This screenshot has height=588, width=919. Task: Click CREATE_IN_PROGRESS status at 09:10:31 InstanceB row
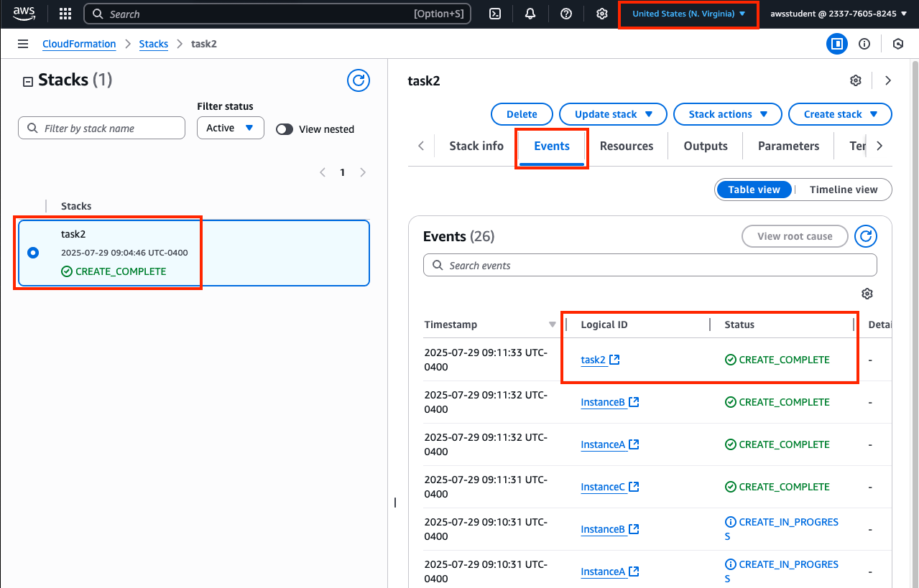(782, 529)
